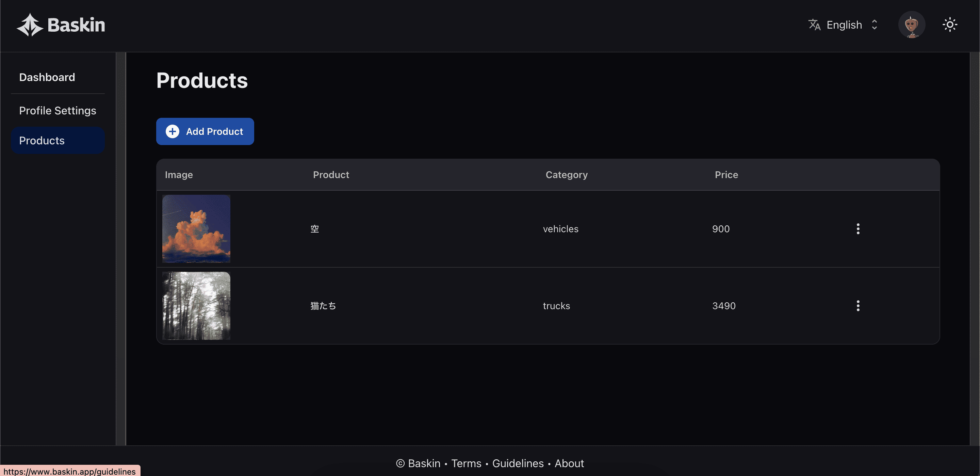The height and width of the screenshot is (476, 980).
Task: Open options menu for 猫たち product
Action: pyautogui.click(x=858, y=306)
